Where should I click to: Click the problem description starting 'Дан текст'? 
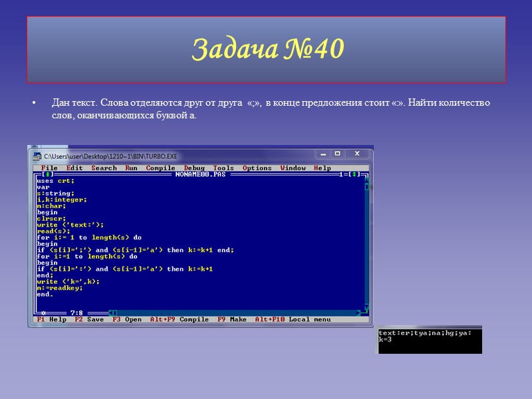pyautogui.click(x=271, y=108)
